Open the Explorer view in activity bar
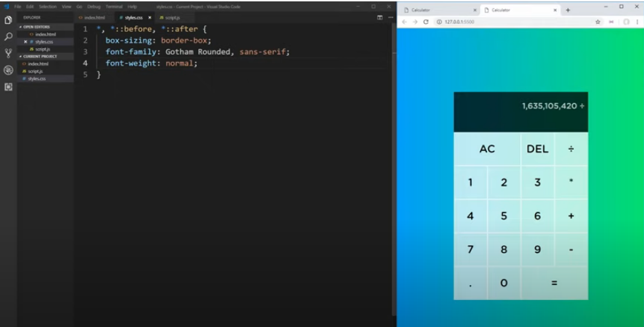The width and height of the screenshot is (644, 327). (8, 20)
